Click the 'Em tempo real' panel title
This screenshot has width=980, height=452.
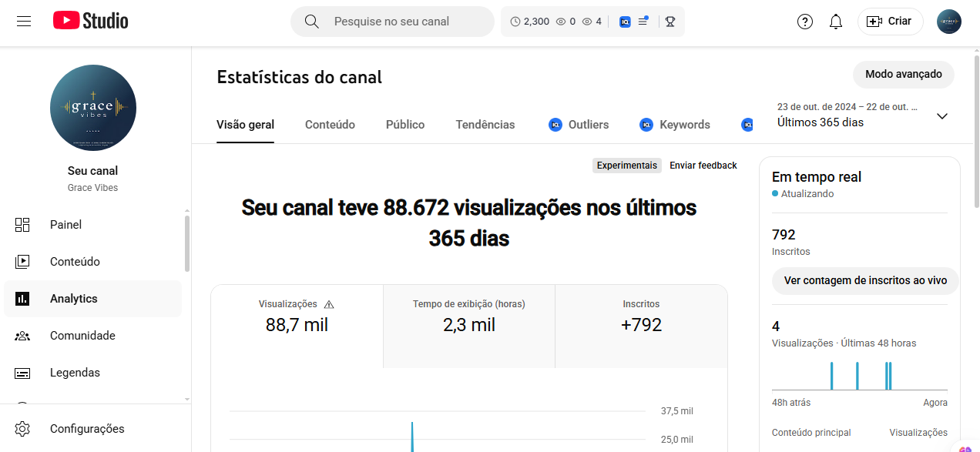click(817, 177)
